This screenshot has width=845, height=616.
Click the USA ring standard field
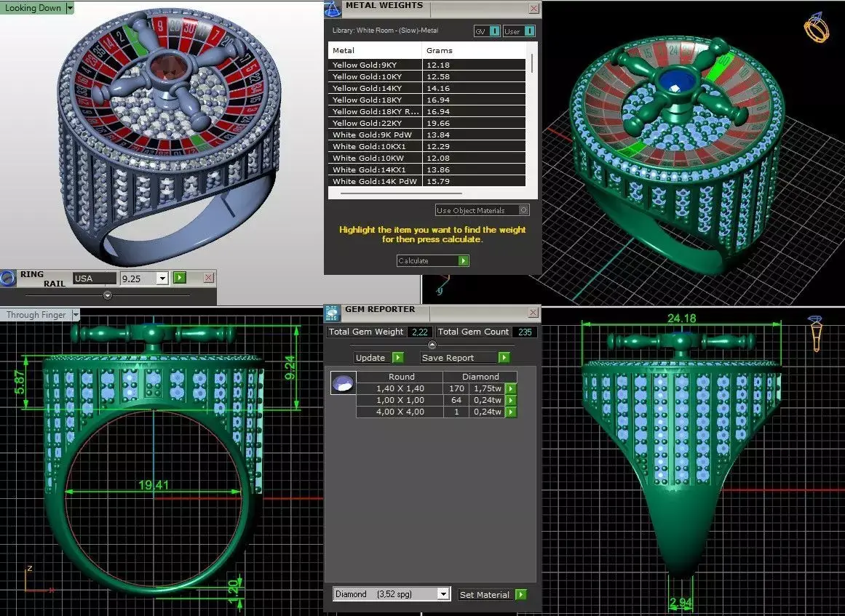(95, 279)
